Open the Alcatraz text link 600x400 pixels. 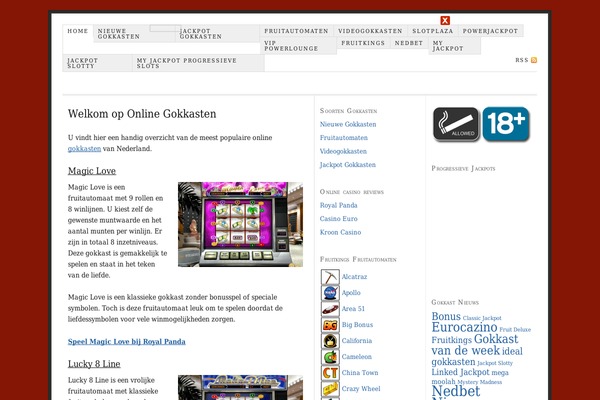pos(354,276)
